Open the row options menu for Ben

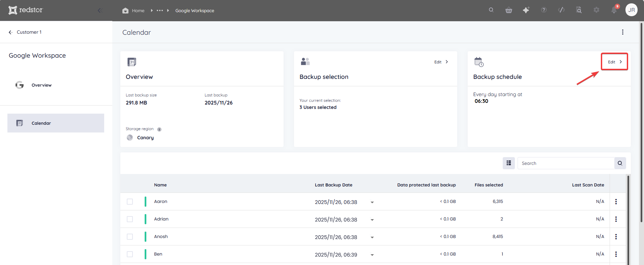point(616,254)
